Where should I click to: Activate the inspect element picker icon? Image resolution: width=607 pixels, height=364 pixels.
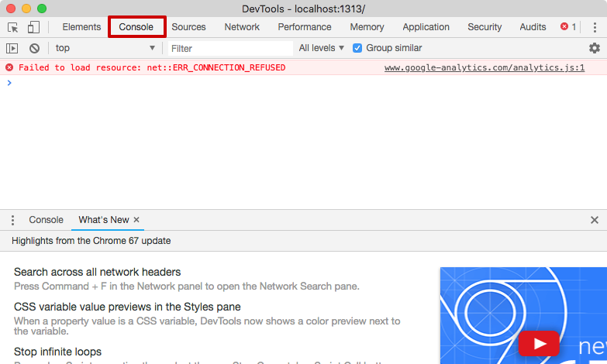point(12,27)
